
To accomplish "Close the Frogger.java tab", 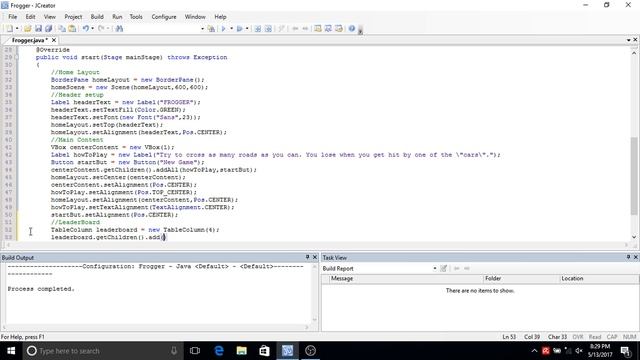I will (54, 40).
